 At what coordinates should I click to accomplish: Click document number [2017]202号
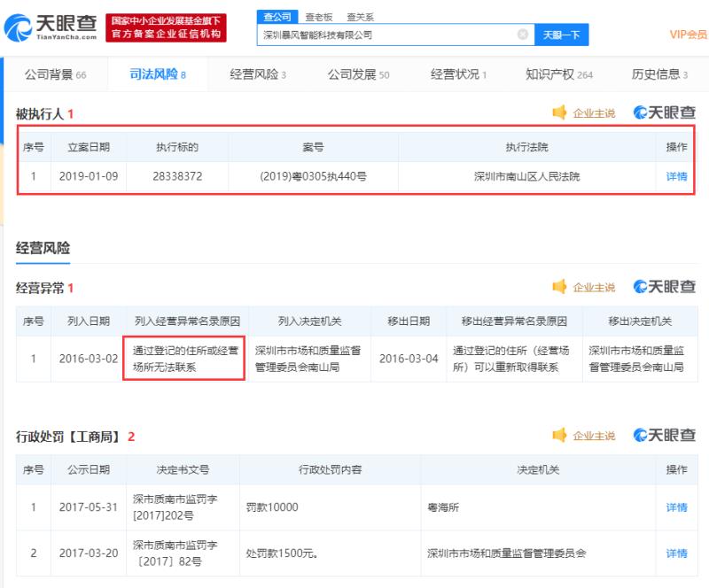click(163, 515)
